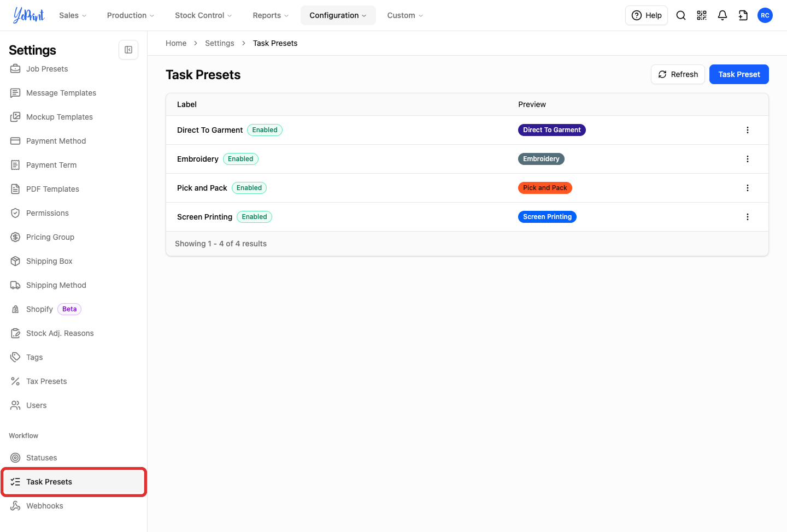Screen dimensions: 787x532
Task: Open the global search icon
Action: coord(681,15)
